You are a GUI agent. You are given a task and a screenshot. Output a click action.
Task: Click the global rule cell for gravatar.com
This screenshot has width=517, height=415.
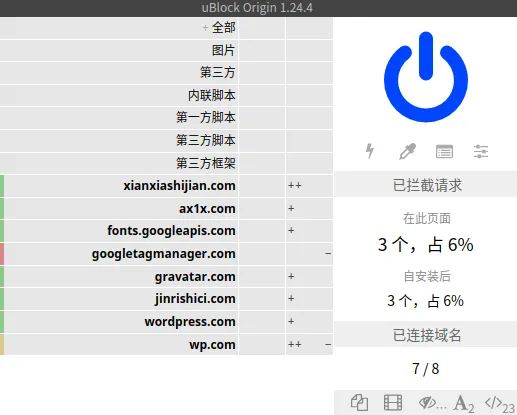pyautogui.click(x=262, y=276)
